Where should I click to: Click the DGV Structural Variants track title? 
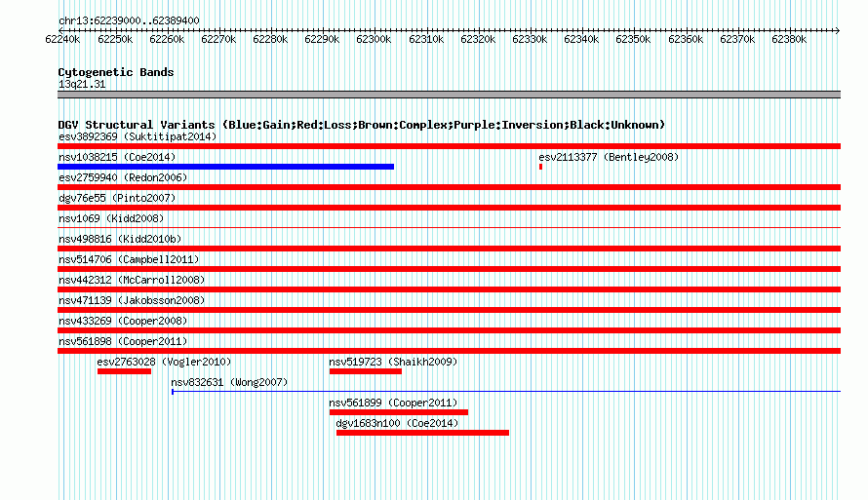pyautogui.click(x=362, y=125)
